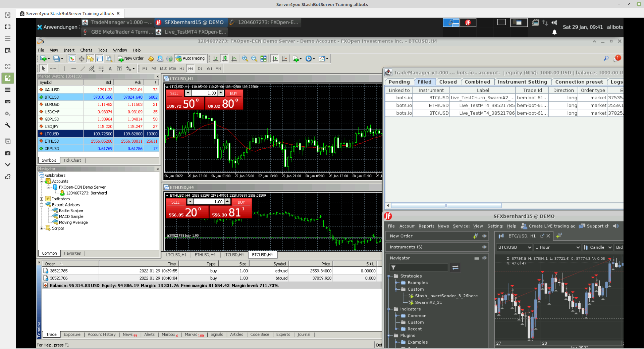The width and height of the screenshot is (644, 349).
Task: Toggle New Order panel visibility eye
Action: click(484, 236)
